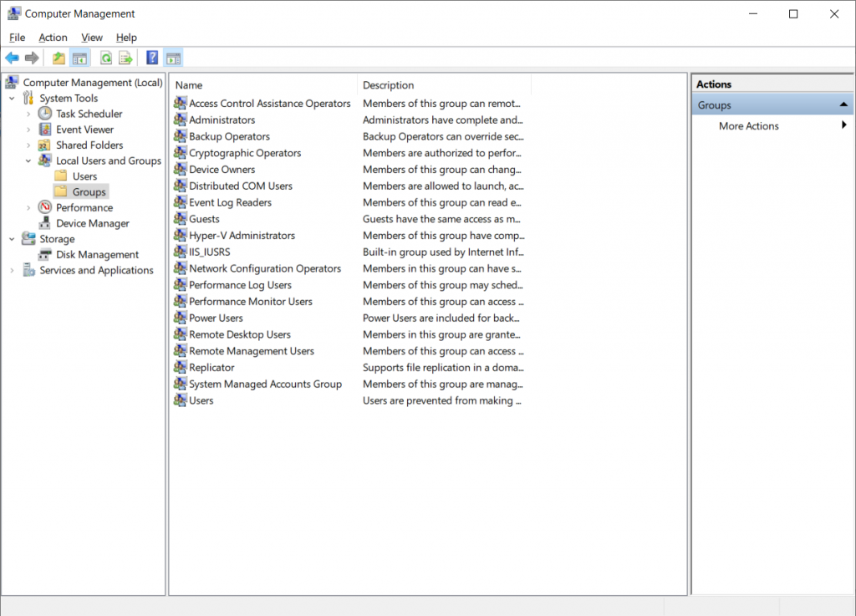Click the description of Performance Monitor Users
This screenshot has height=616, width=856.
tap(443, 301)
